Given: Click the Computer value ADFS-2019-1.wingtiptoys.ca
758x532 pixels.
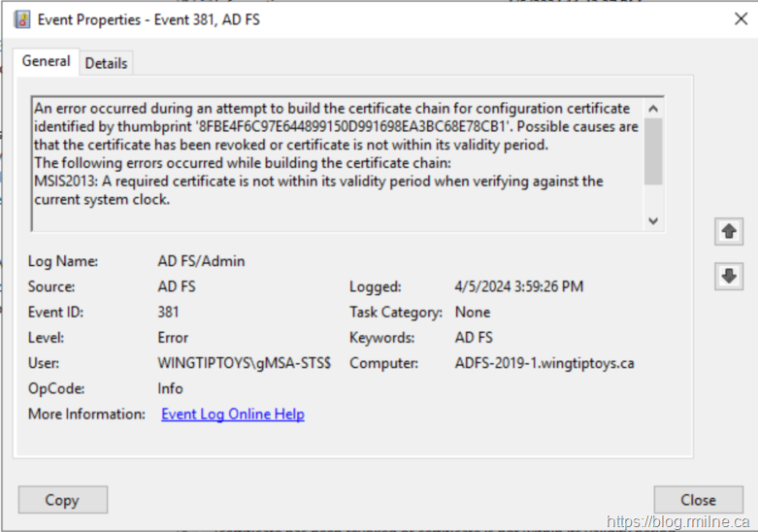Looking at the screenshot, I should 544,363.
